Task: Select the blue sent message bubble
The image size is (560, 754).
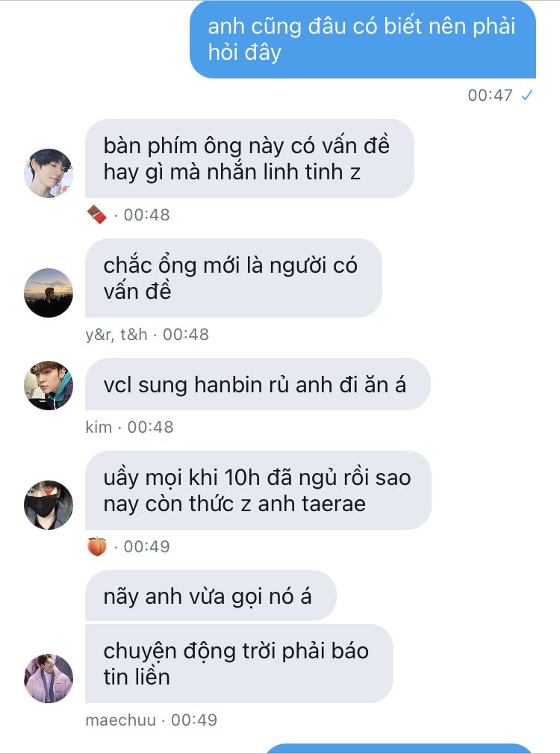Action: pyautogui.click(x=363, y=40)
